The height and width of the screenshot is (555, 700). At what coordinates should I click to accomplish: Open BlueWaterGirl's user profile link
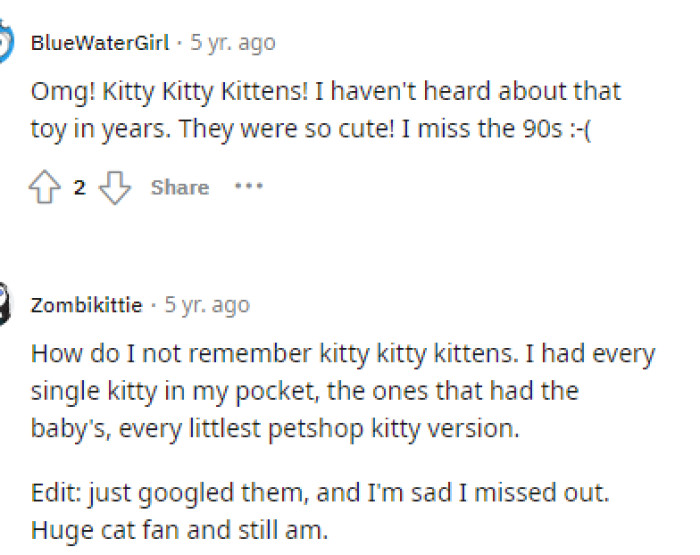(100, 43)
